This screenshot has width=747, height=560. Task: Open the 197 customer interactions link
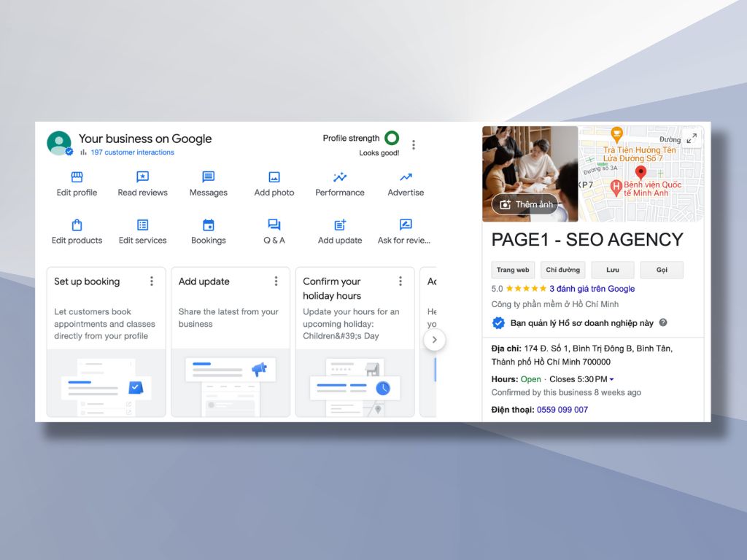point(132,152)
